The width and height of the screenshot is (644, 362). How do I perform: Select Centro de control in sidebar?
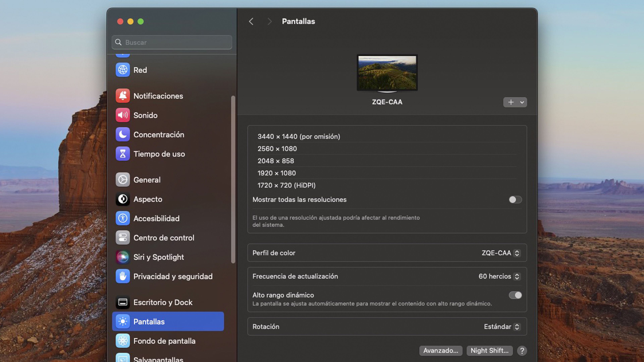(x=168, y=238)
